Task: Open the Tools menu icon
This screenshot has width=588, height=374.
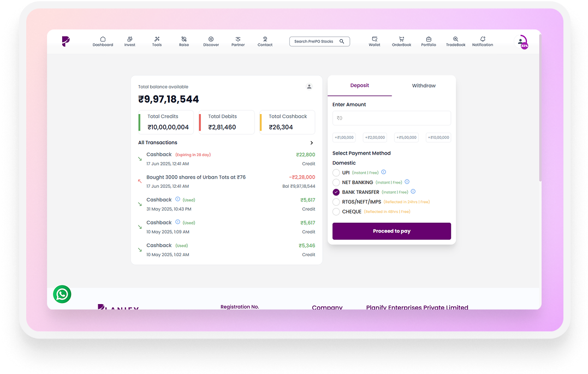Action: click(157, 39)
